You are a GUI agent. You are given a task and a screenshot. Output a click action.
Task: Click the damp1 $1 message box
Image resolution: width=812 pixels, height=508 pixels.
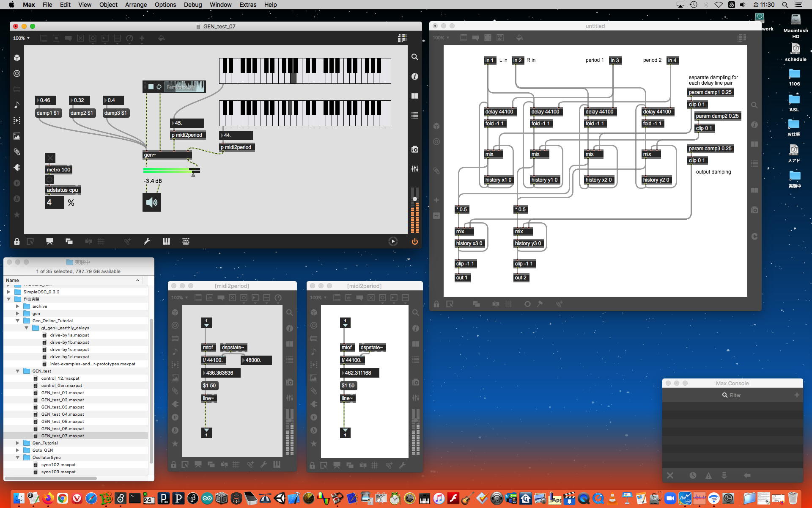tap(48, 113)
